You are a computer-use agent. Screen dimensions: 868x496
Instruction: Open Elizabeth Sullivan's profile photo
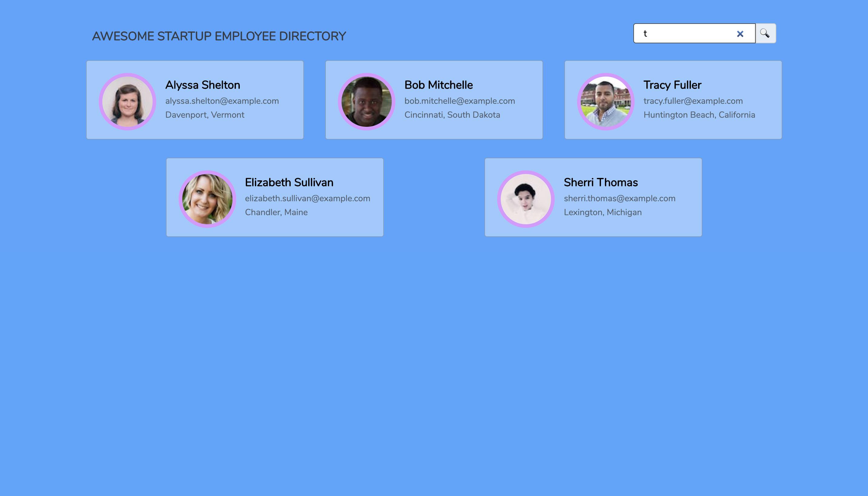click(207, 199)
